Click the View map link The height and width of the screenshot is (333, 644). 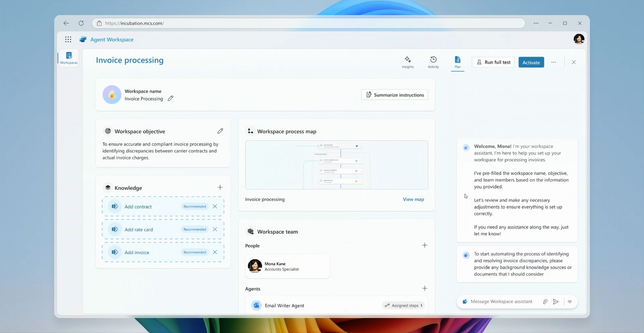click(414, 199)
